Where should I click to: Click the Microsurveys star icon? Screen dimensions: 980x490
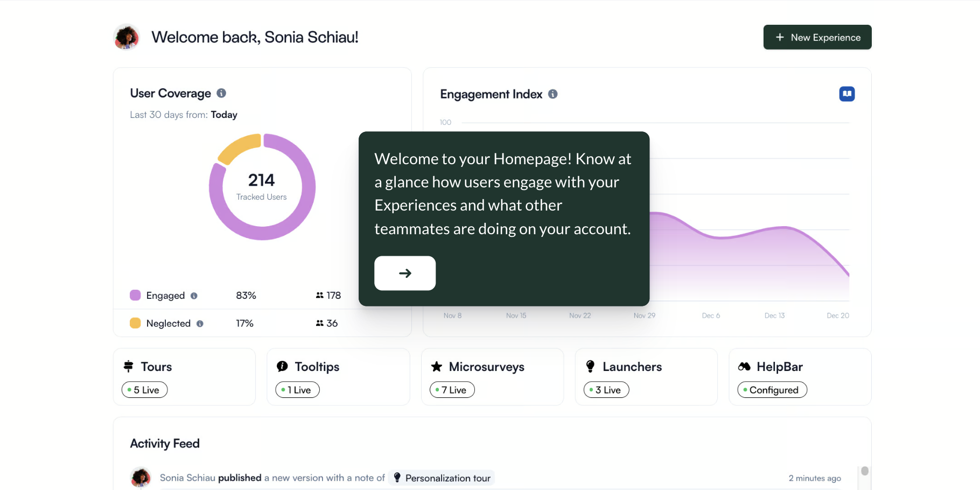coord(437,367)
